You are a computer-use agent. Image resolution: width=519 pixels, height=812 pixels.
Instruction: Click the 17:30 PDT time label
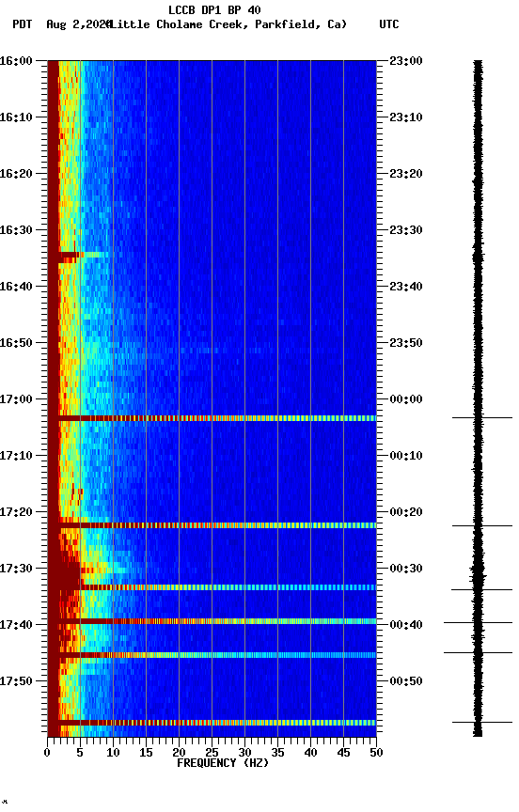(16, 569)
